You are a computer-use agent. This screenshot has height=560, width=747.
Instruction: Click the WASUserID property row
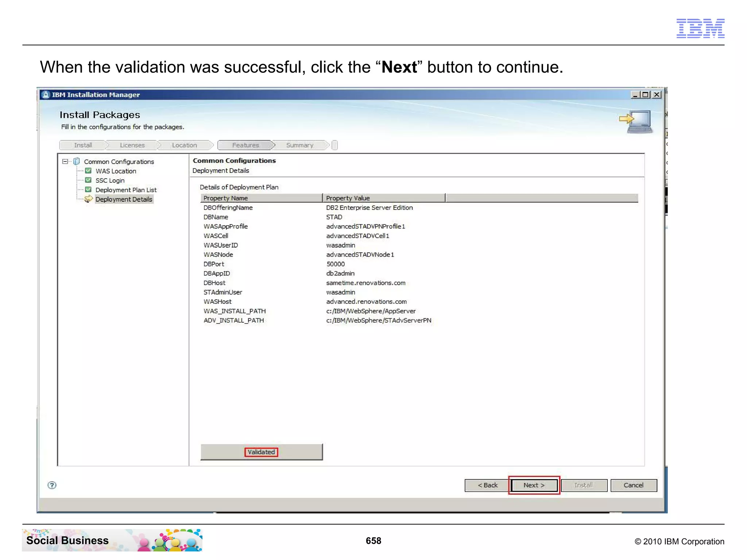(x=419, y=245)
